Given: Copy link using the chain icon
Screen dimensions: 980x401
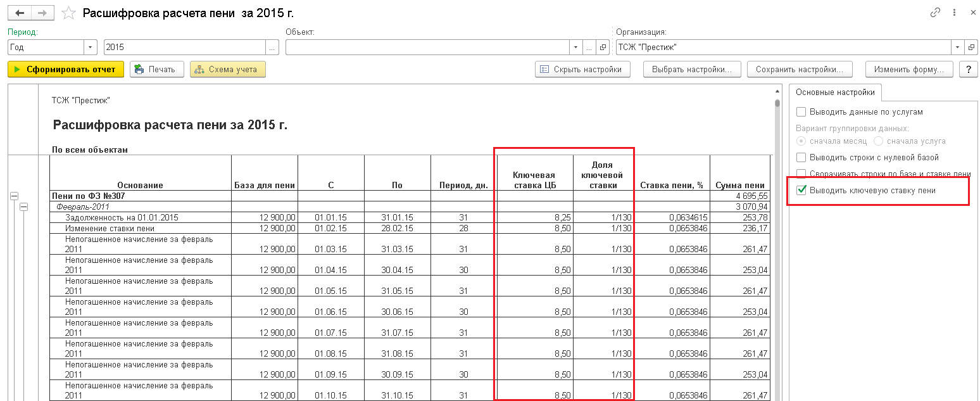Looking at the screenshot, I should pos(935,13).
